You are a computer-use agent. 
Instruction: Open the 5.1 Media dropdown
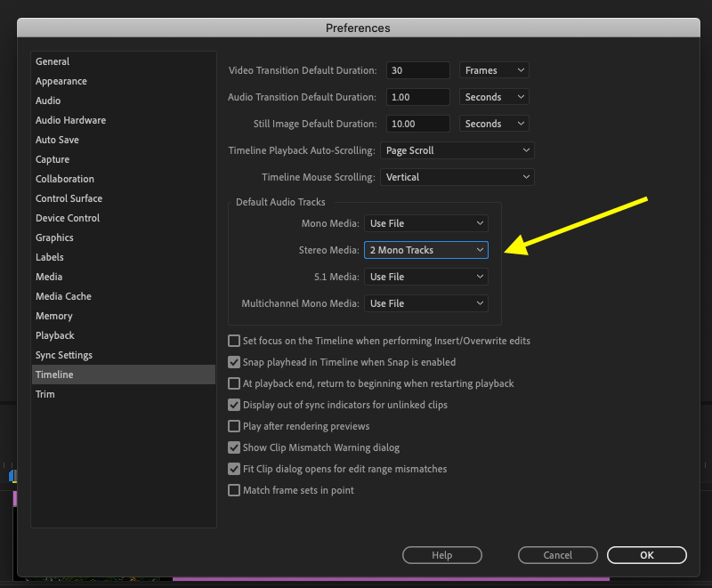coord(425,277)
